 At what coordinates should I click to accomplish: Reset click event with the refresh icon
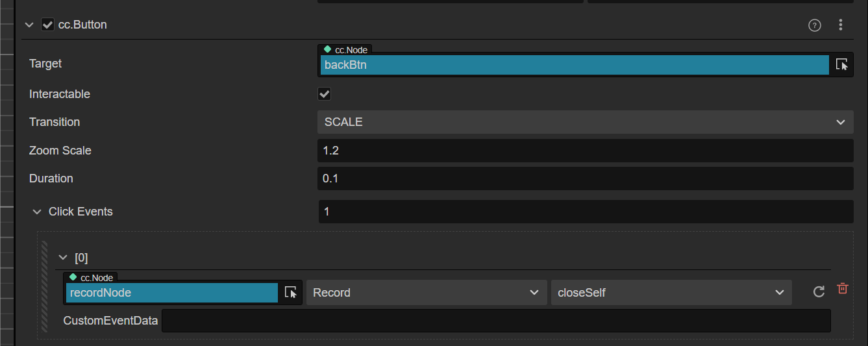819,292
